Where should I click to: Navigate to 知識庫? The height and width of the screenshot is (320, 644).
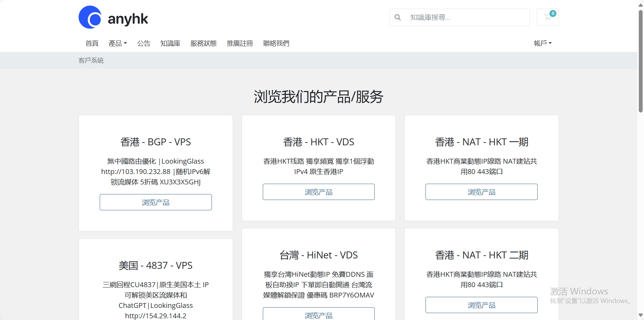pos(170,43)
